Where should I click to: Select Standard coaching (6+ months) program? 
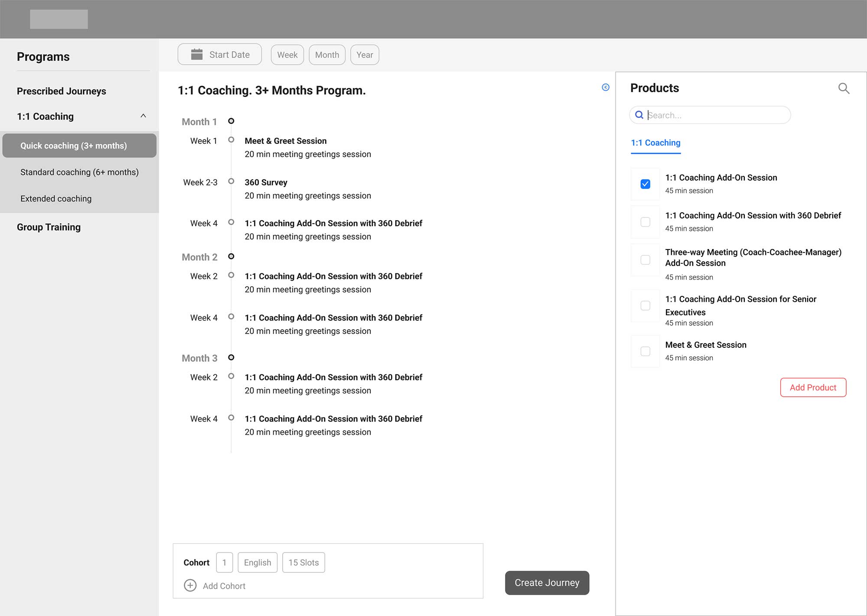point(79,172)
